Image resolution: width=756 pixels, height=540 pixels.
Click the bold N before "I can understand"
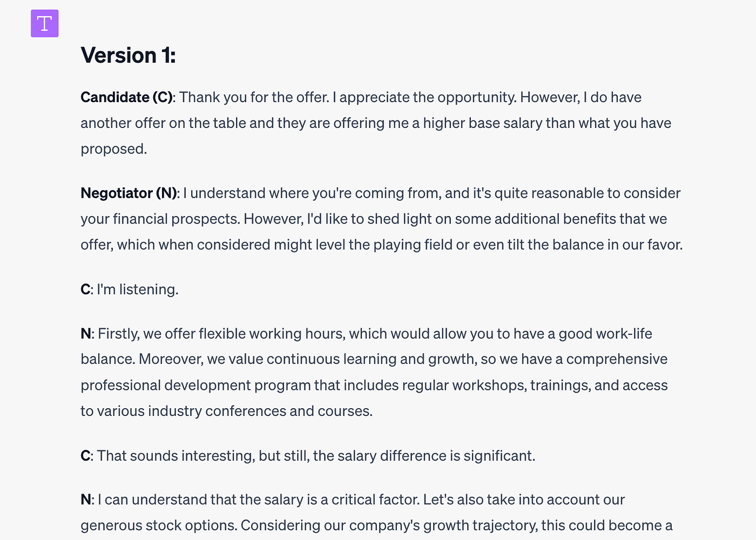(x=86, y=500)
